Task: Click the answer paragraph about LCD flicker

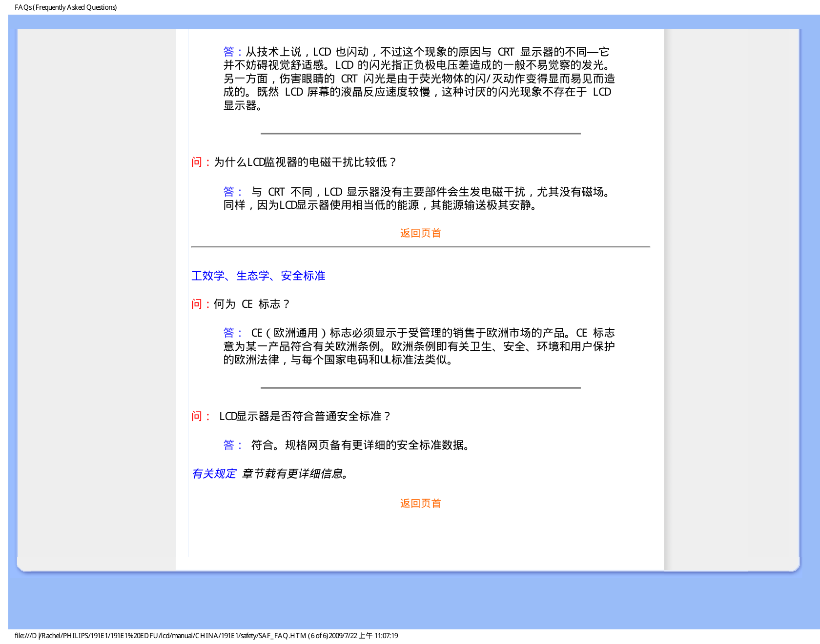Action: coord(419,79)
